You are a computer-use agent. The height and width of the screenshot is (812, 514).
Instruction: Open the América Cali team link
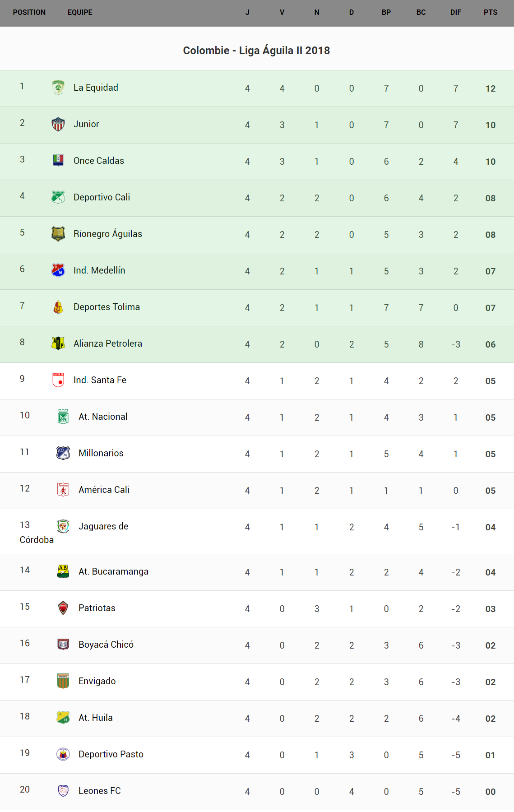click(x=104, y=490)
